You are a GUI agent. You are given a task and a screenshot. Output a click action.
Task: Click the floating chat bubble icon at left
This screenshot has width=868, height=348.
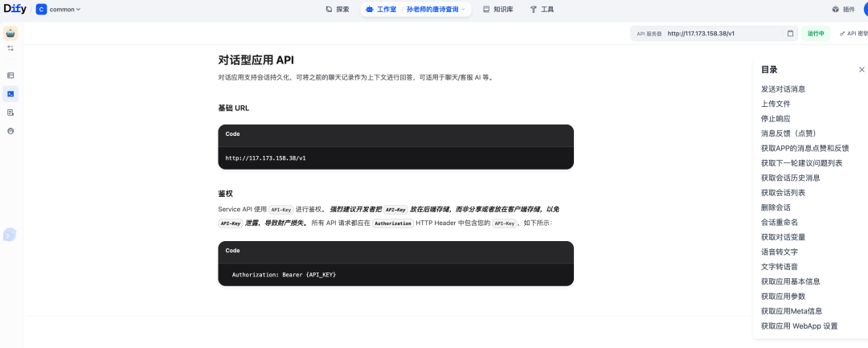pos(10,235)
